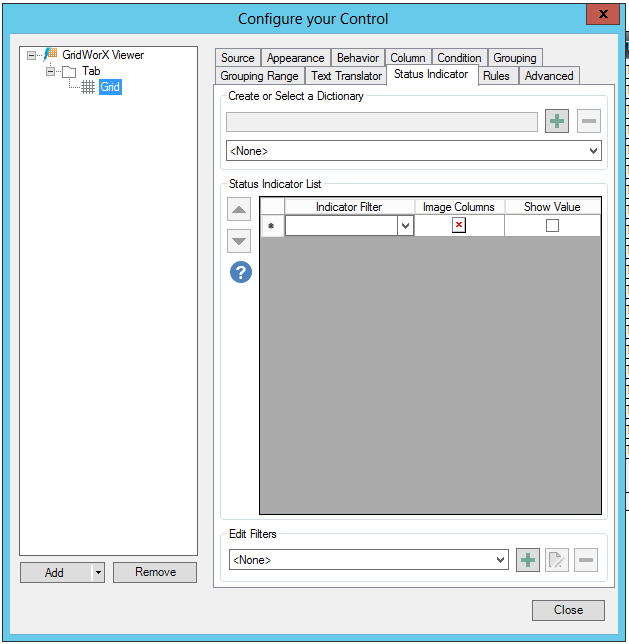
Task: Click the move down arrow icon
Action: (x=239, y=241)
